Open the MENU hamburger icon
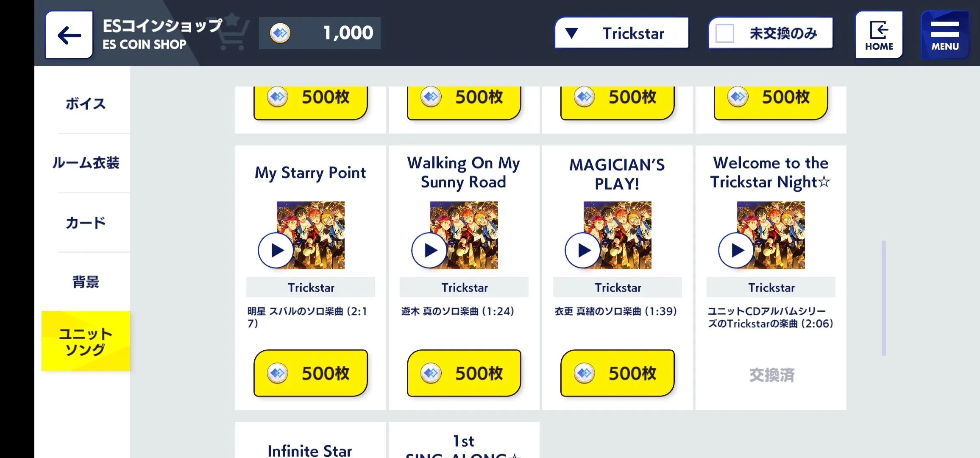 945,35
